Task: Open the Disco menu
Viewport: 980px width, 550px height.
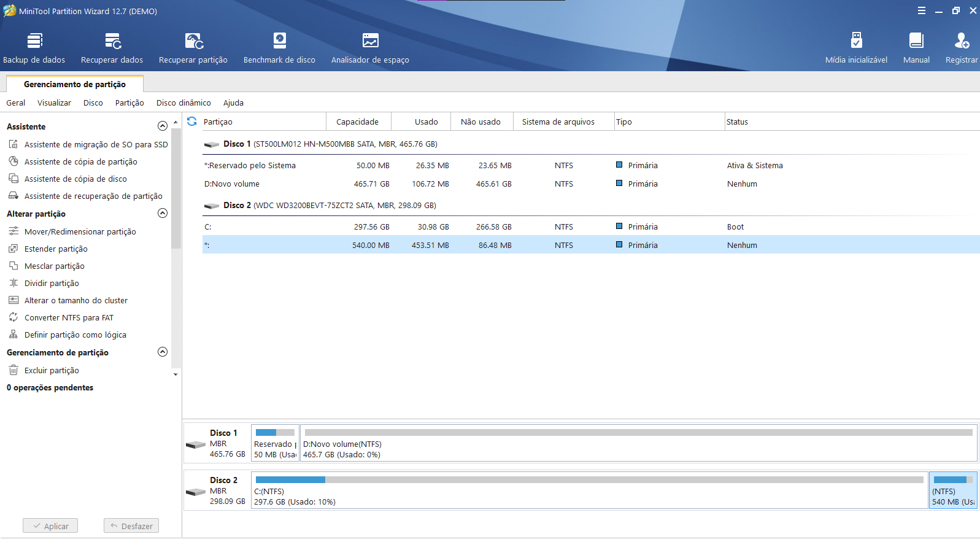Action: click(x=93, y=103)
